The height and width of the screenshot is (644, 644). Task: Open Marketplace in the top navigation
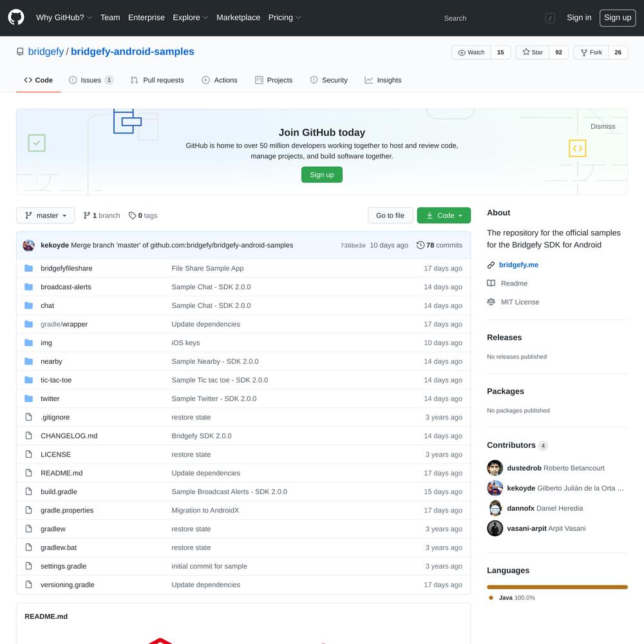238,17
